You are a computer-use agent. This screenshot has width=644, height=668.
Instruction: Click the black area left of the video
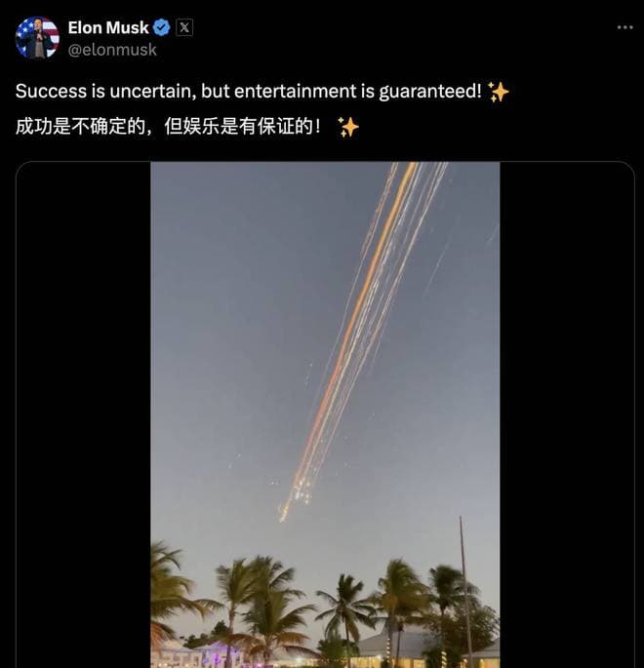84,414
